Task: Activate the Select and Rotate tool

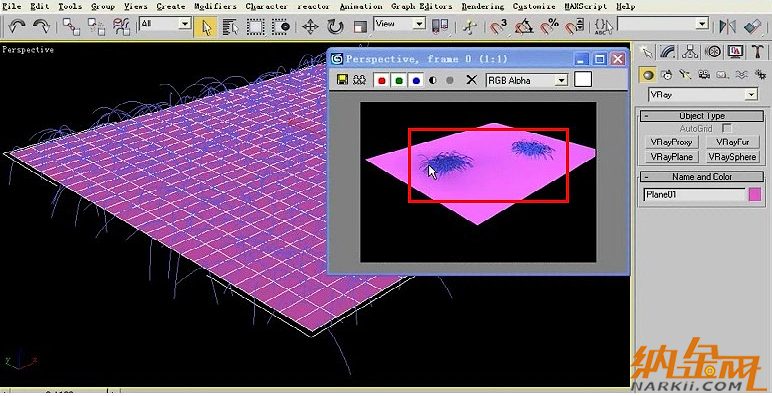Action: 335,27
